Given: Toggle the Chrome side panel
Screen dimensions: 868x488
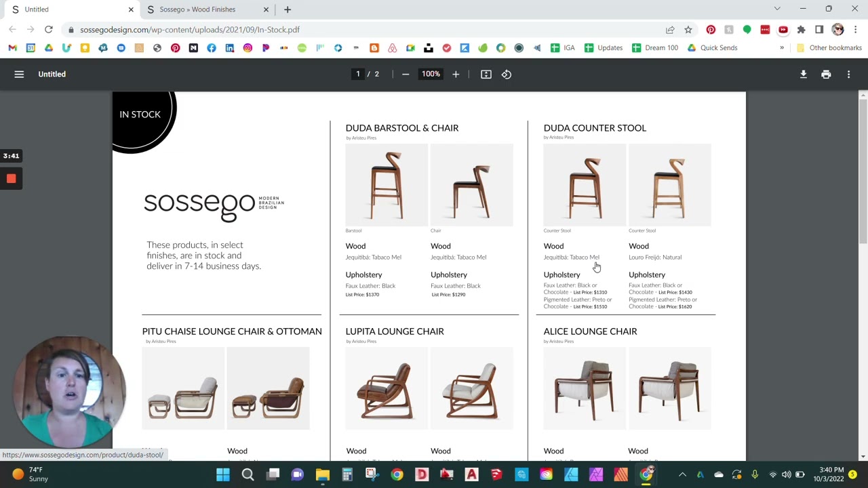Looking at the screenshot, I should [x=819, y=29].
